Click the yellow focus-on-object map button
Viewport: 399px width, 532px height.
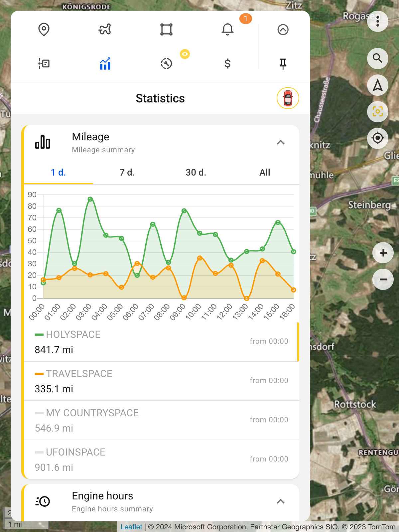tap(378, 111)
